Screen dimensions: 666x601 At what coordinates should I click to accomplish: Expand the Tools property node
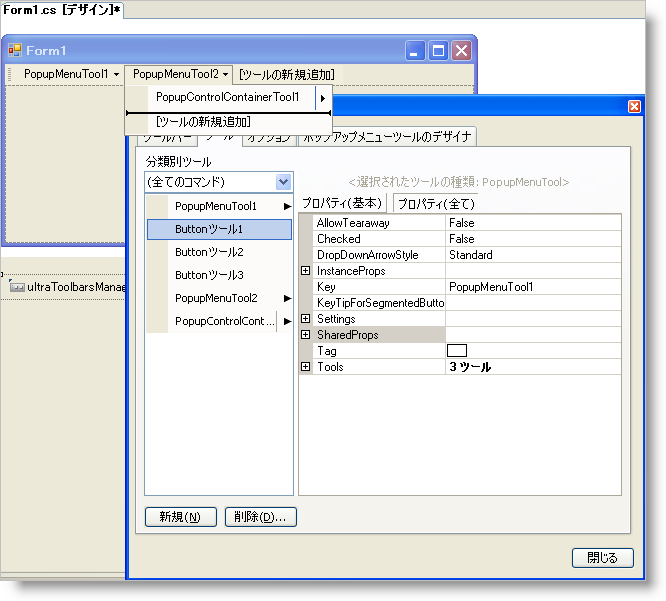point(305,367)
